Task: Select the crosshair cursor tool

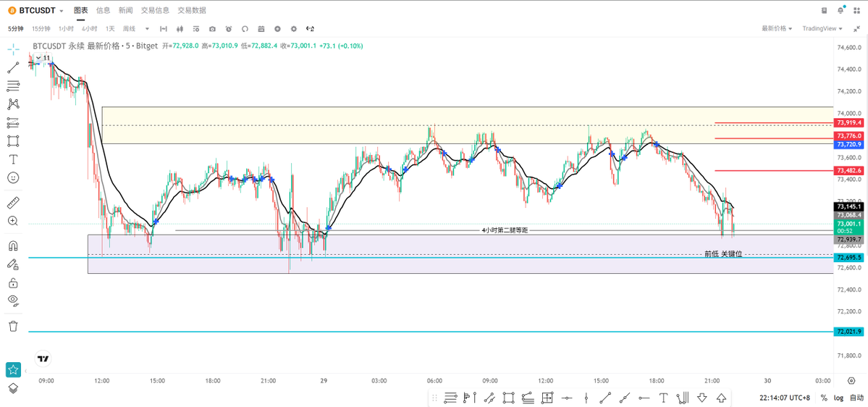Action: pos(13,49)
